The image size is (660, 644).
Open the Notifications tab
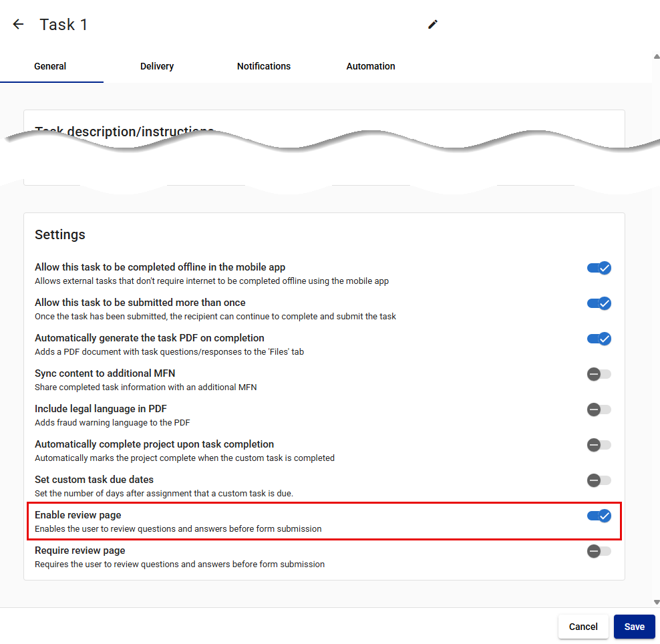263,66
